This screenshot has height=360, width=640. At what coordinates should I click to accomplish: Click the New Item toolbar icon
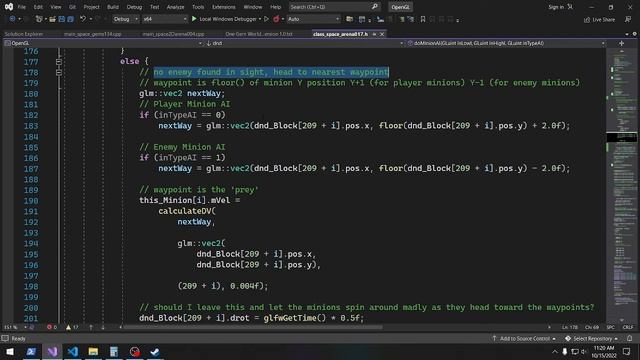39,19
